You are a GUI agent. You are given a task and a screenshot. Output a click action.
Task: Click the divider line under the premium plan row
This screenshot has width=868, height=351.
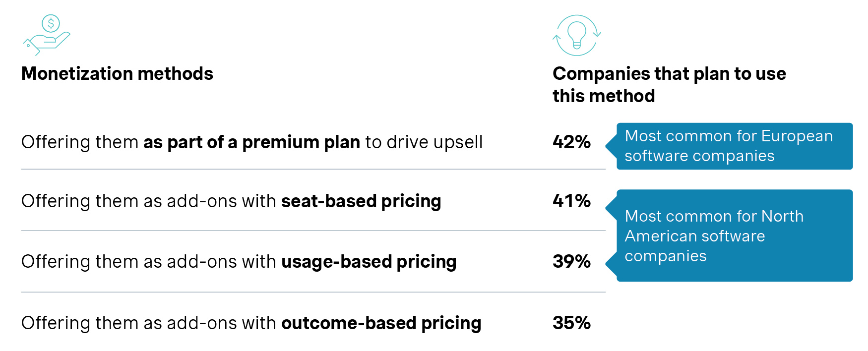coord(312,170)
